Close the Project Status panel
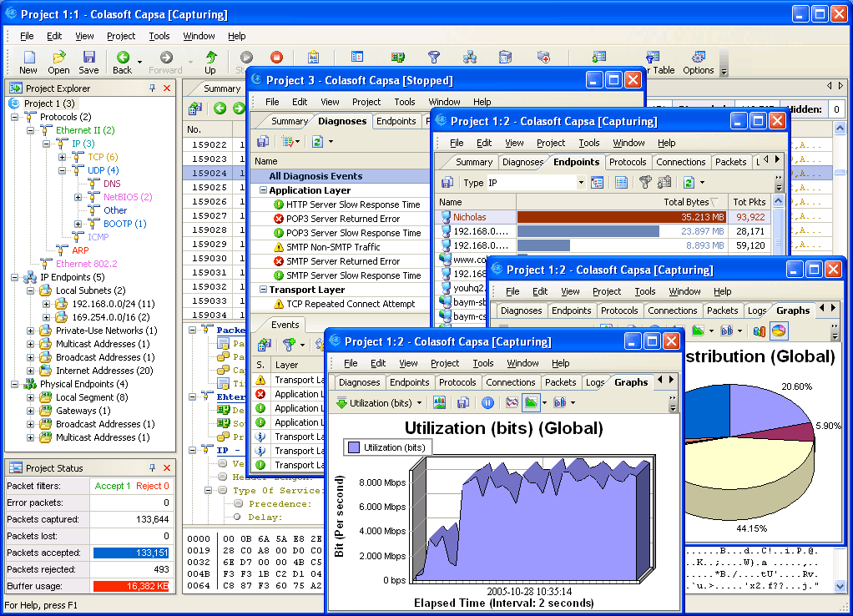This screenshot has height=616, width=853. coord(167,468)
